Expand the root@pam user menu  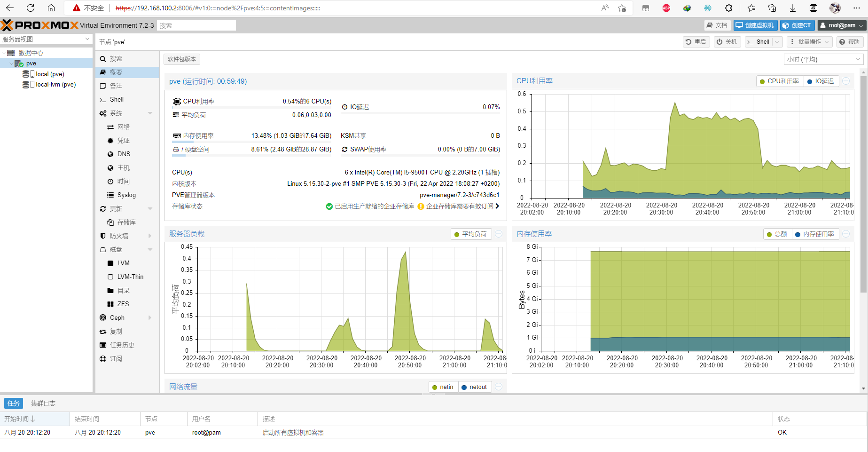(x=842, y=25)
